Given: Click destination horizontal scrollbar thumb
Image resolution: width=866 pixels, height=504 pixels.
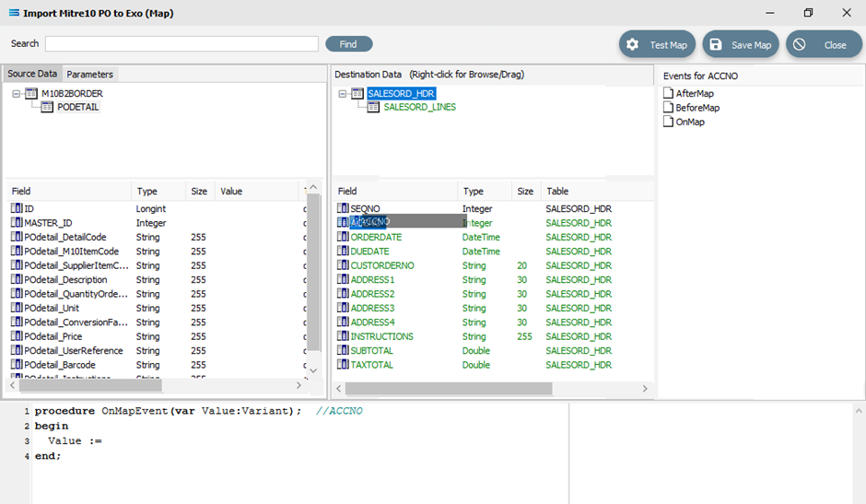Looking at the screenshot, I should pos(449,389).
